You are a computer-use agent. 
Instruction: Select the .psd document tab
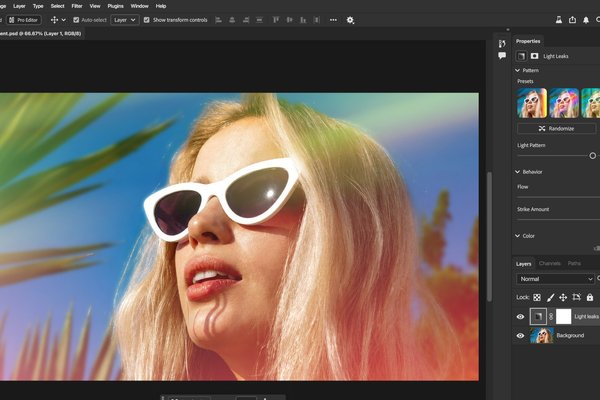coord(41,34)
